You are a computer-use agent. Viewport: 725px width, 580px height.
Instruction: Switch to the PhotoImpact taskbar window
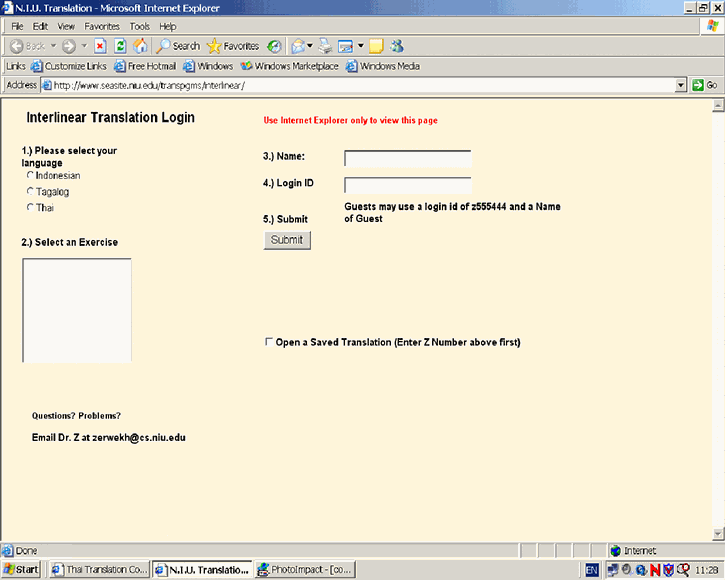[305, 569]
